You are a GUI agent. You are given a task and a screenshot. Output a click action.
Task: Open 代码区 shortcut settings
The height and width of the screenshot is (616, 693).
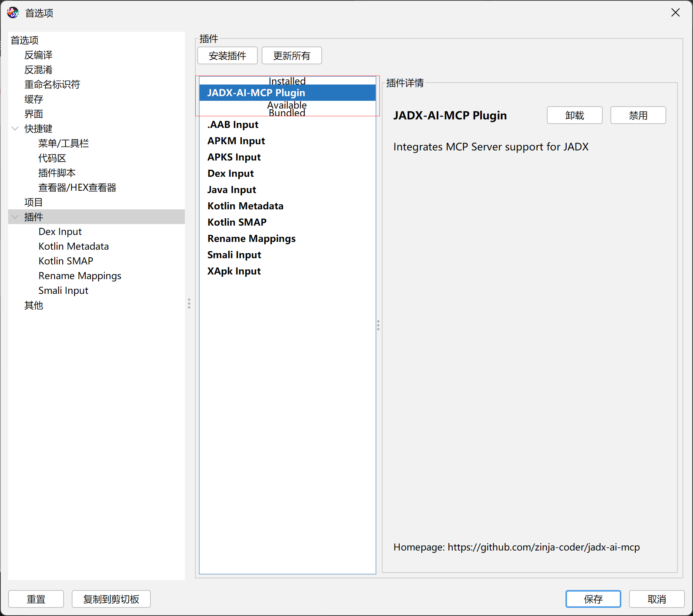click(x=52, y=158)
